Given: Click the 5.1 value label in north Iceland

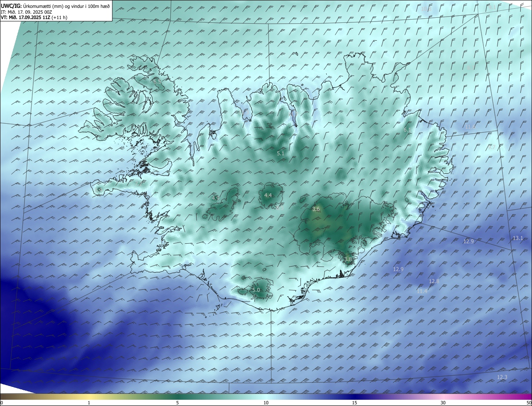Looking at the screenshot, I should [281, 153].
